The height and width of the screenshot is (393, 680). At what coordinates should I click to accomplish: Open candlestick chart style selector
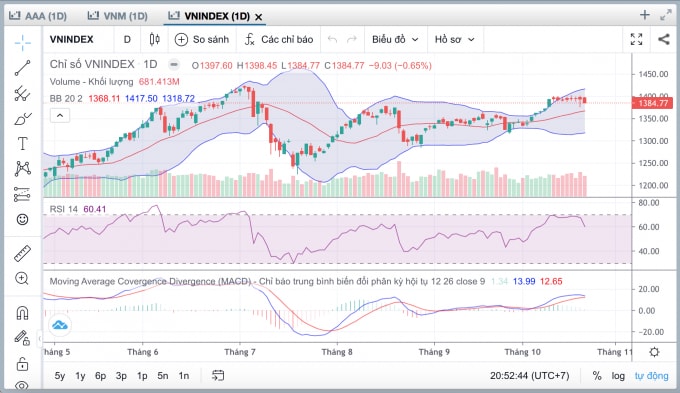154,39
